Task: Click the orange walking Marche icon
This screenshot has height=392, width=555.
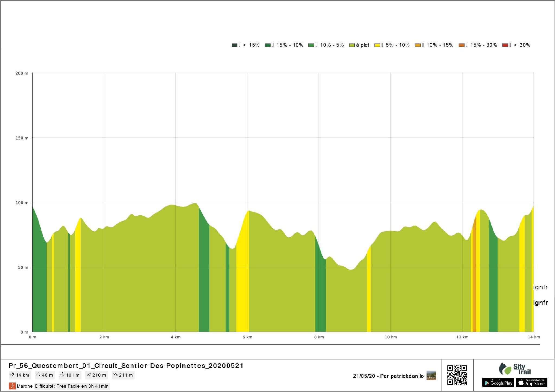Action: 12,386
